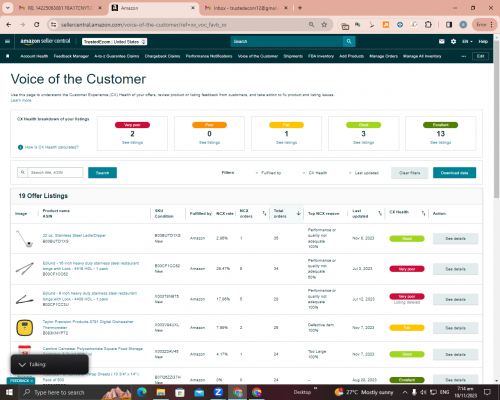Click the Very poor badge on the 16 inch tongs row

(x=407, y=269)
